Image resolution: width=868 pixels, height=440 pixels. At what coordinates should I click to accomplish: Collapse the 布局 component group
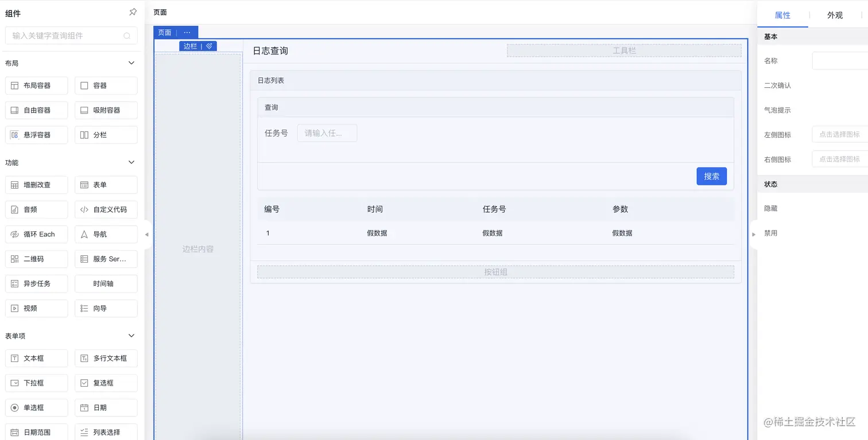click(131, 63)
